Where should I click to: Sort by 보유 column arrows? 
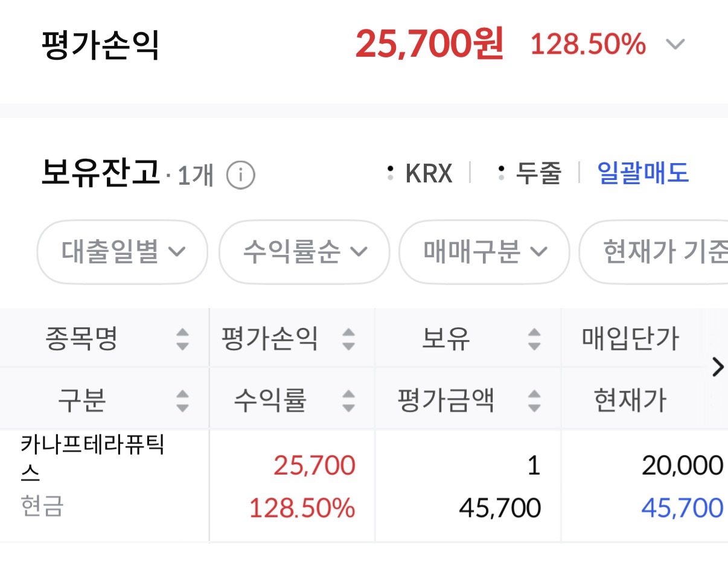point(534,339)
